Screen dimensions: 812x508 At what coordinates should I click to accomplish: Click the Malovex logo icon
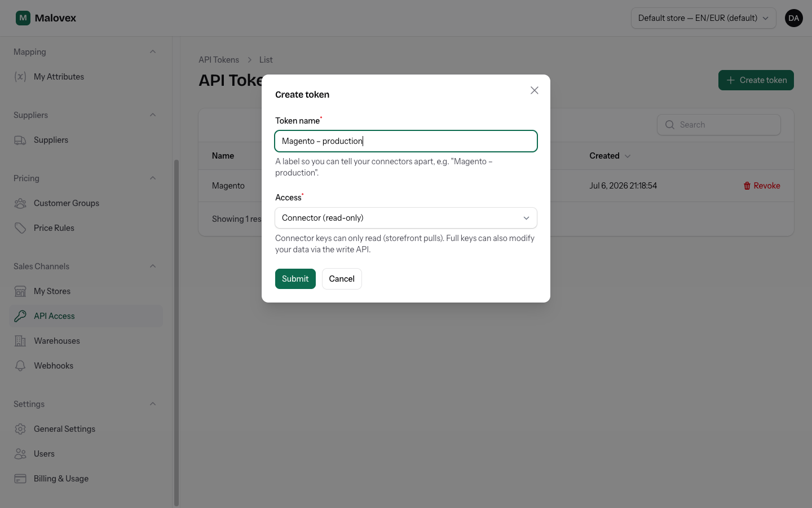click(23, 18)
